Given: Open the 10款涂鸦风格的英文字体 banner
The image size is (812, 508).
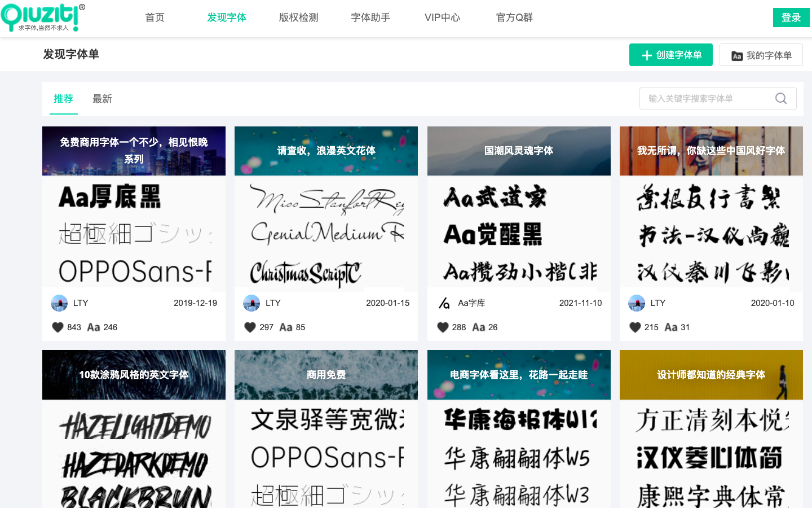Looking at the screenshot, I should 134,375.
